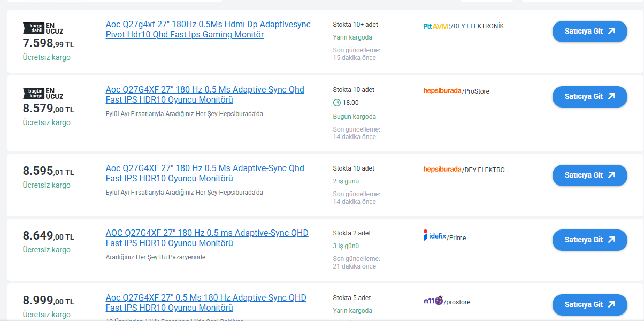The width and height of the screenshot is (644, 322).
Task: Click the /prostore seller name next to n11
Action: (457, 303)
